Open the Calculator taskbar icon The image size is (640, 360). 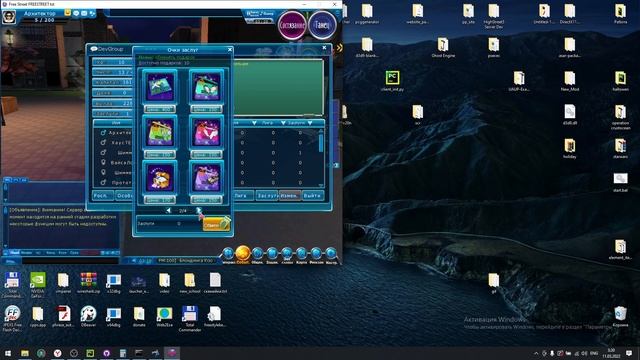(x=123, y=353)
